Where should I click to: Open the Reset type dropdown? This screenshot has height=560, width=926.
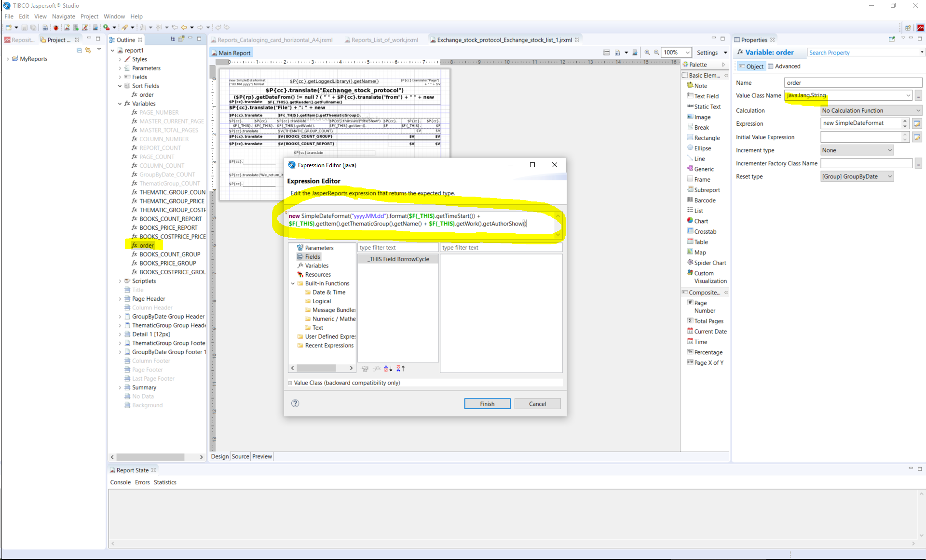coord(857,177)
